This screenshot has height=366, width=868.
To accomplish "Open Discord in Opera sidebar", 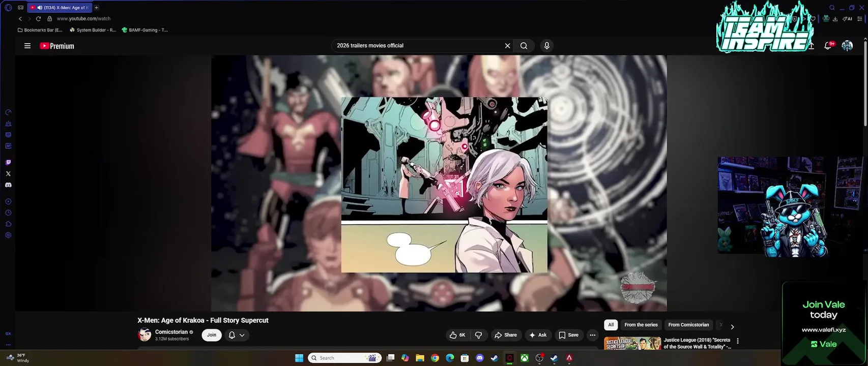I will point(8,185).
